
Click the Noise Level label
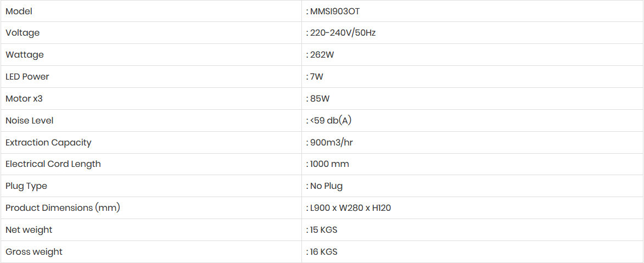(x=30, y=121)
